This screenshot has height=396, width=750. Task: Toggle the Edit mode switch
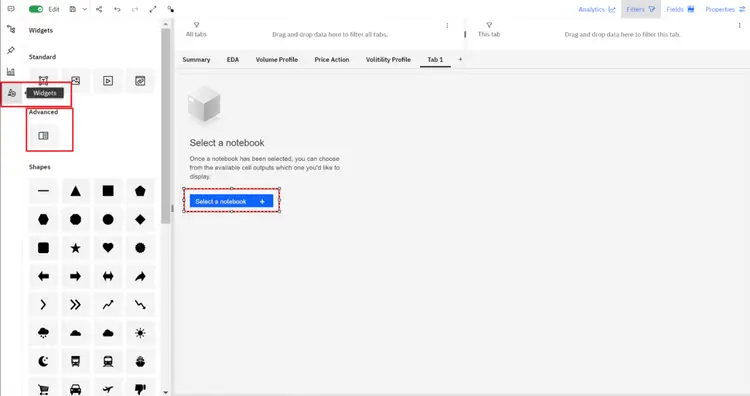(x=36, y=9)
